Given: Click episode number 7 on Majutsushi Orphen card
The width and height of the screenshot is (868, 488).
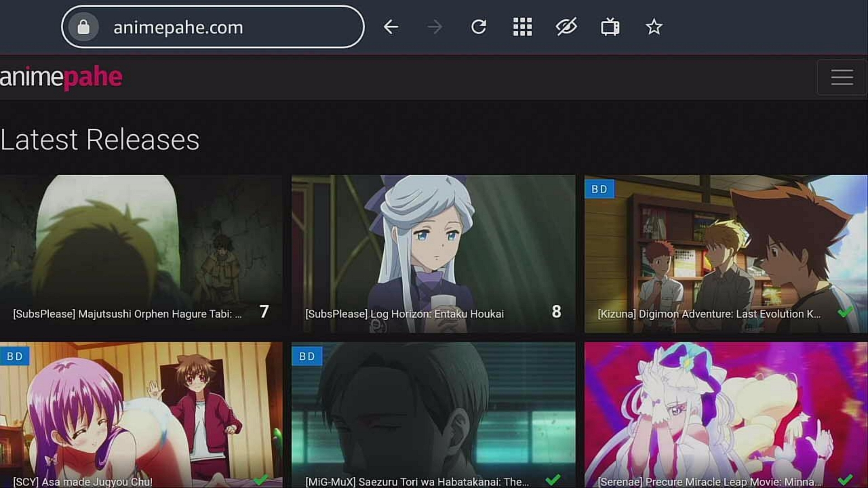Looking at the screenshot, I should pos(264,311).
